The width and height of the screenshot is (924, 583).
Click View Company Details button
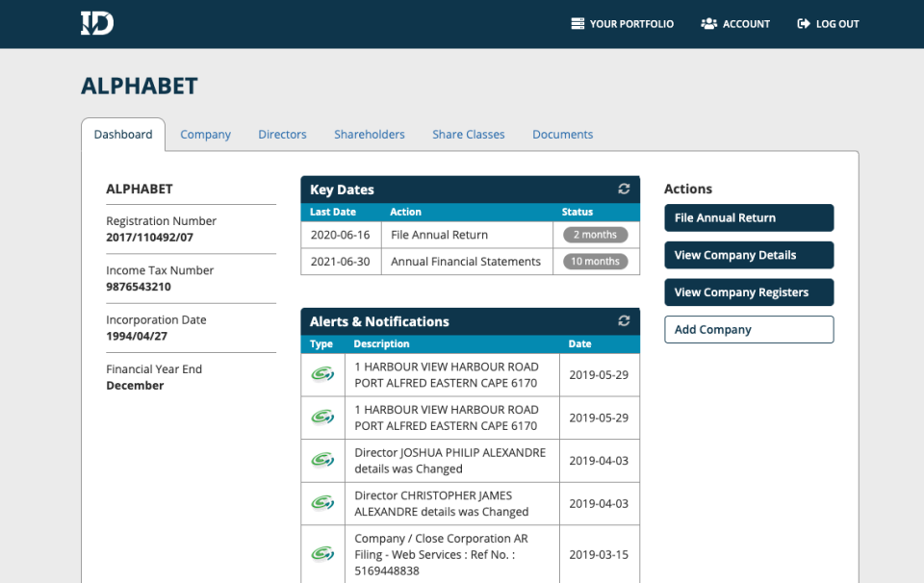749,255
